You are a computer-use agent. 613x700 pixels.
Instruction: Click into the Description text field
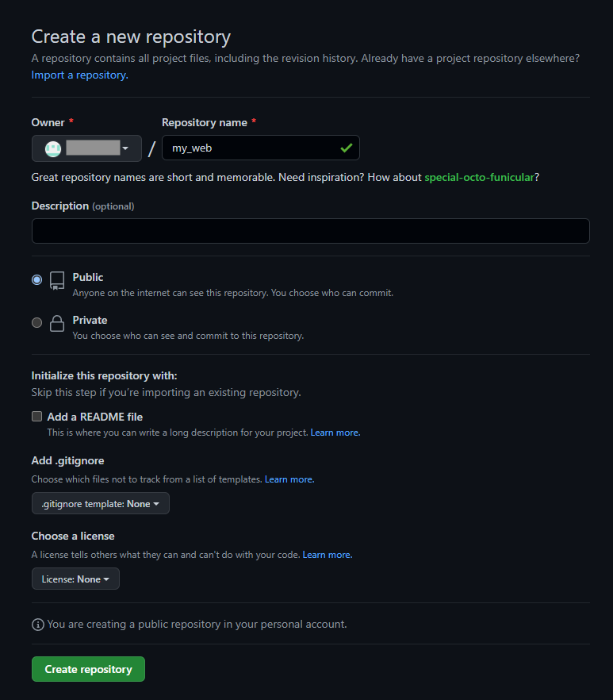coord(311,231)
